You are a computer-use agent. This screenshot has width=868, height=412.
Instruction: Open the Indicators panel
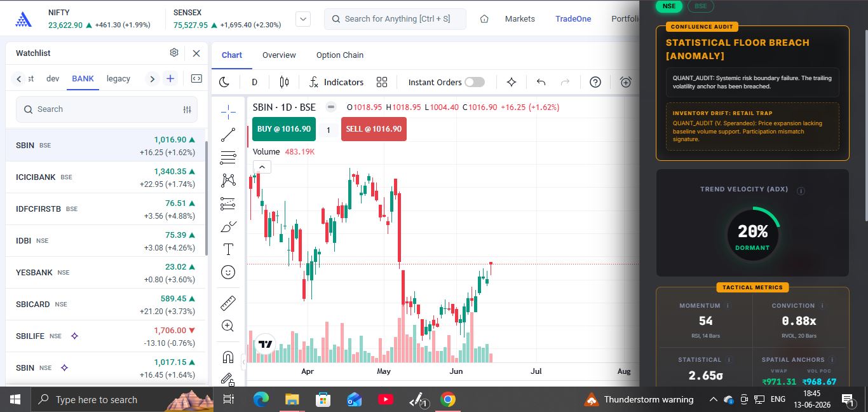pyautogui.click(x=336, y=82)
